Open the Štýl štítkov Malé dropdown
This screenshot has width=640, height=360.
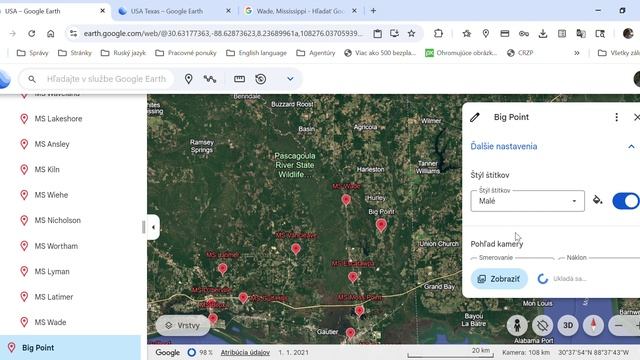coord(527,201)
